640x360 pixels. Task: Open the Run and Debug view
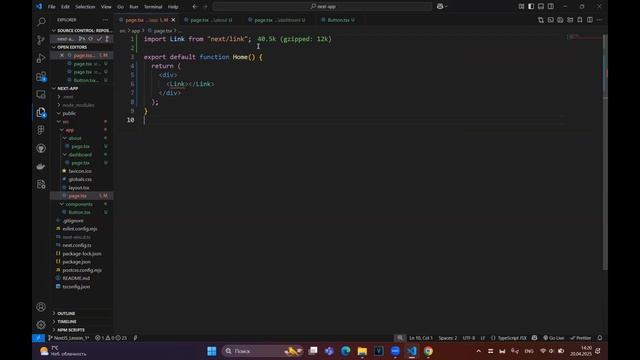pyautogui.click(x=41, y=58)
